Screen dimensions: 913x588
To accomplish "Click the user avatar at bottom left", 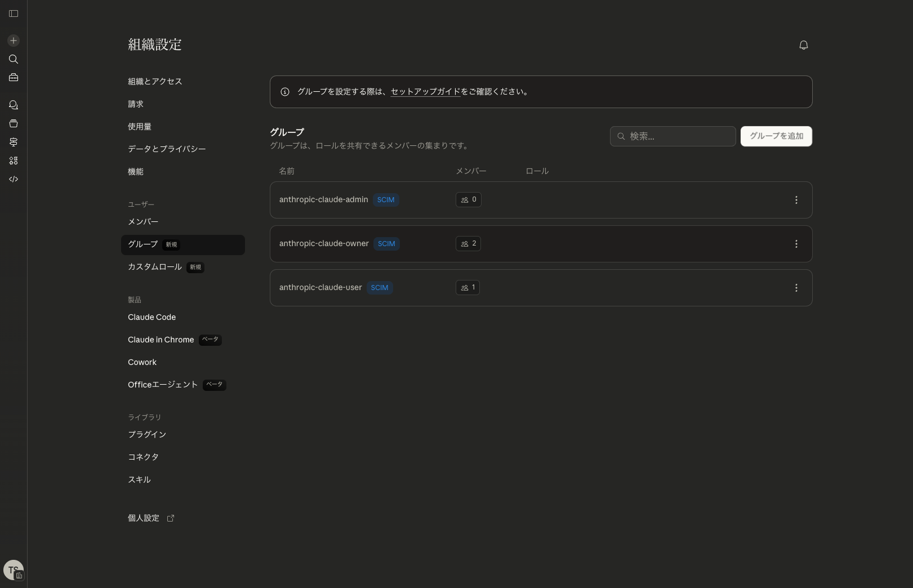I will (14, 569).
